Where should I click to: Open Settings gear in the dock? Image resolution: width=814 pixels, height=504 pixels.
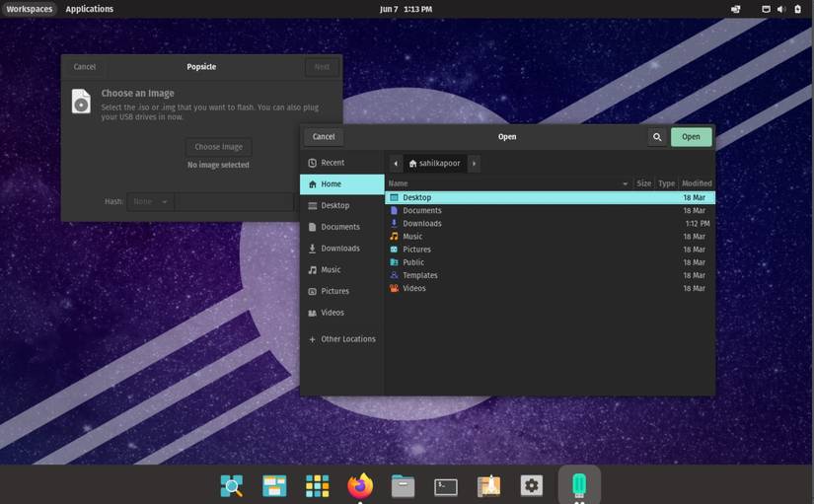tap(532, 486)
